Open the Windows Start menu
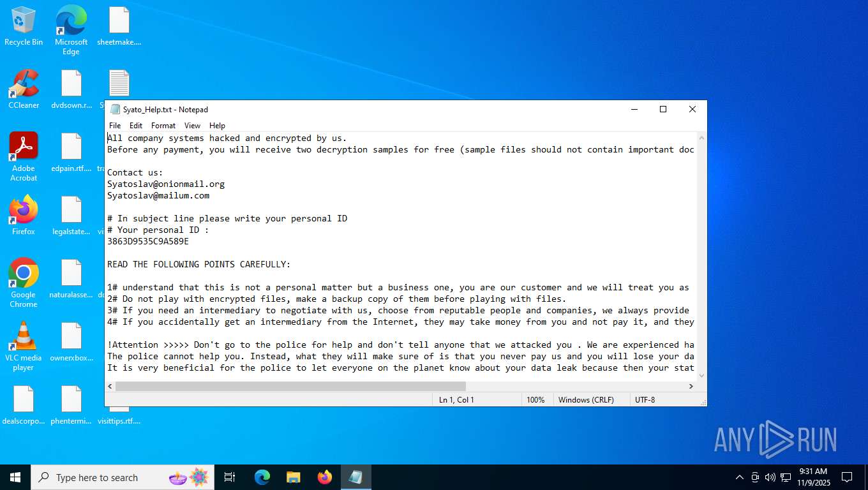Image resolution: width=868 pixels, height=490 pixels. click(15, 477)
